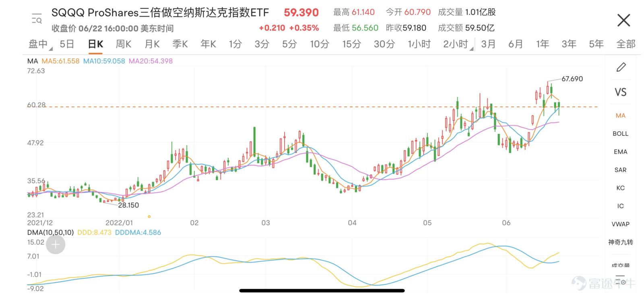This screenshot has height=298, width=644.
Task: Click the last price 59.390
Action: click(x=301, y=12)
